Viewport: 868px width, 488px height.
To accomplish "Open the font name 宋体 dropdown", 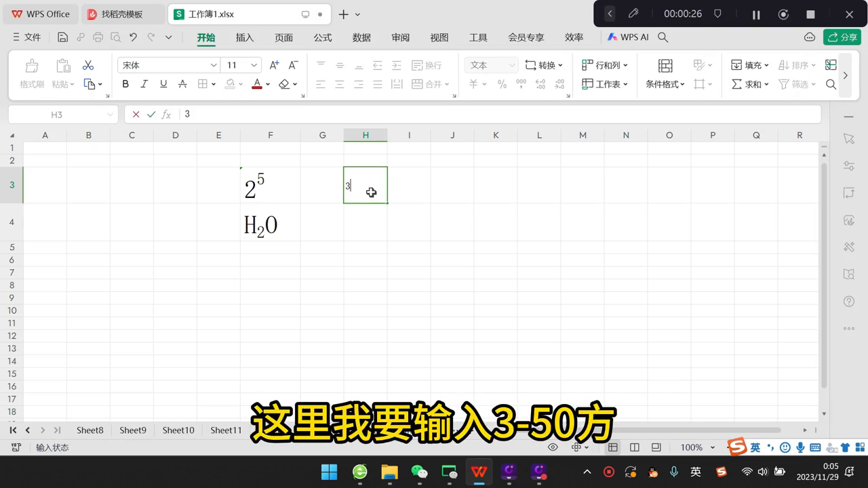I will pos(214,65).
